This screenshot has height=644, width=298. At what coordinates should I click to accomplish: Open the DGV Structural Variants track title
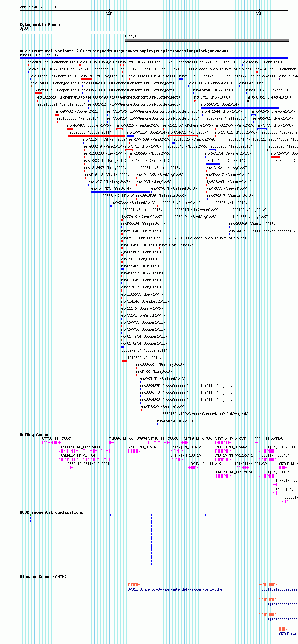(x=124, y=51)
